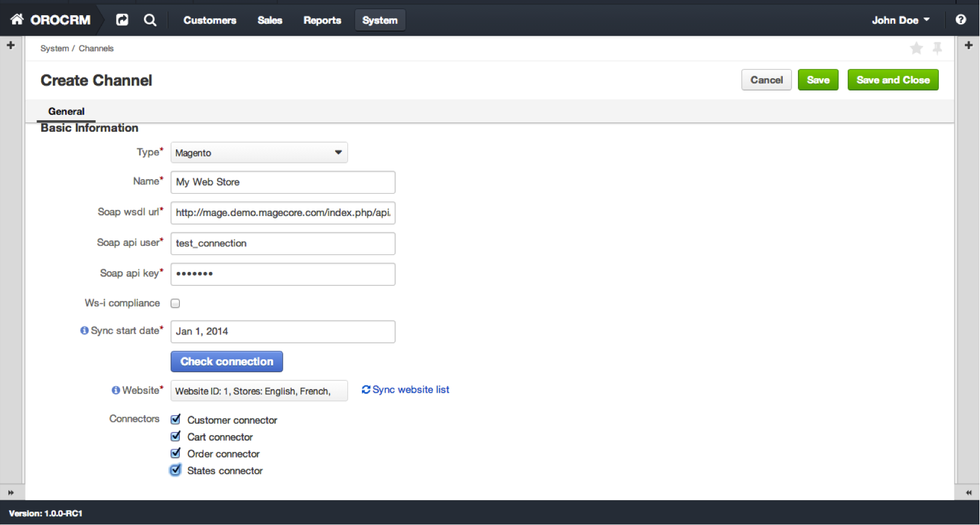Expand left sidebar with bottom arrows

click(10, 492)
